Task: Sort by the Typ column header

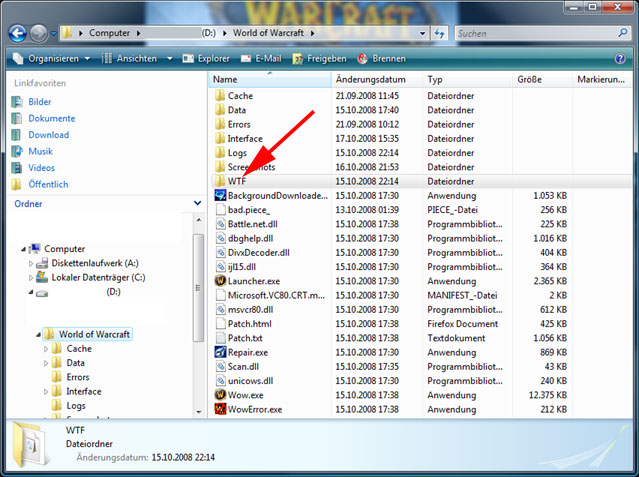Action: click(468, 80)
